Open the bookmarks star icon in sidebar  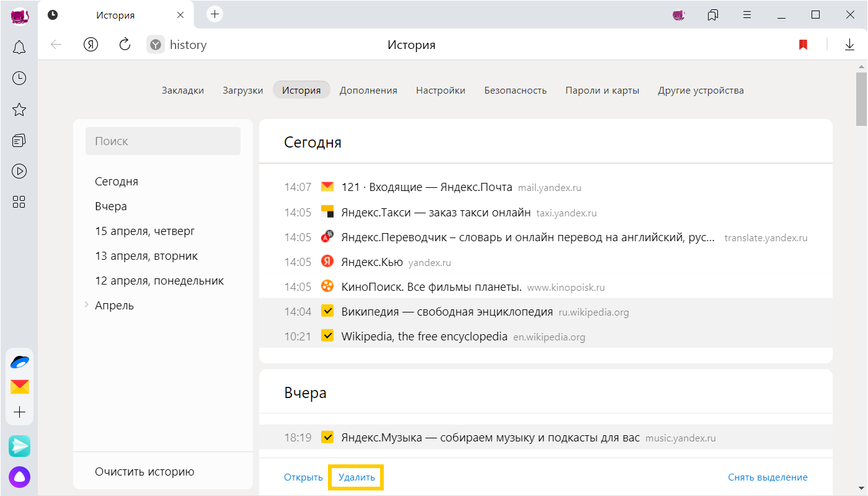pos(19,110)
